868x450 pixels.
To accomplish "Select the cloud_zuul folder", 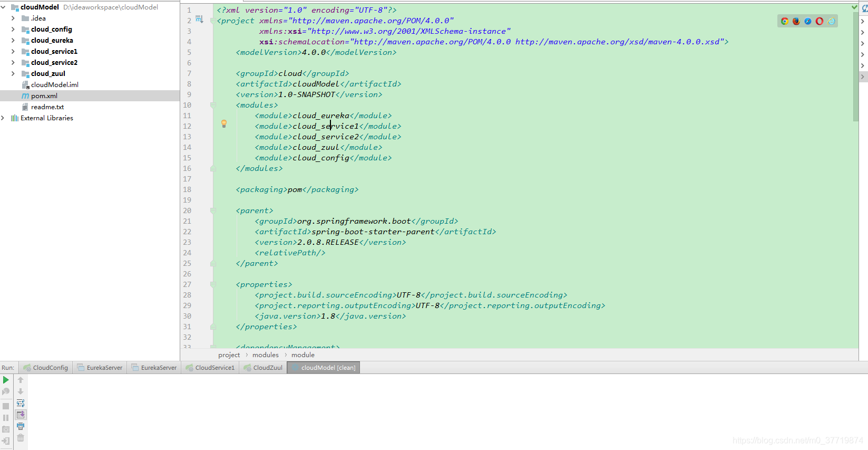I will pyautogui.click(x=48, y=74).
